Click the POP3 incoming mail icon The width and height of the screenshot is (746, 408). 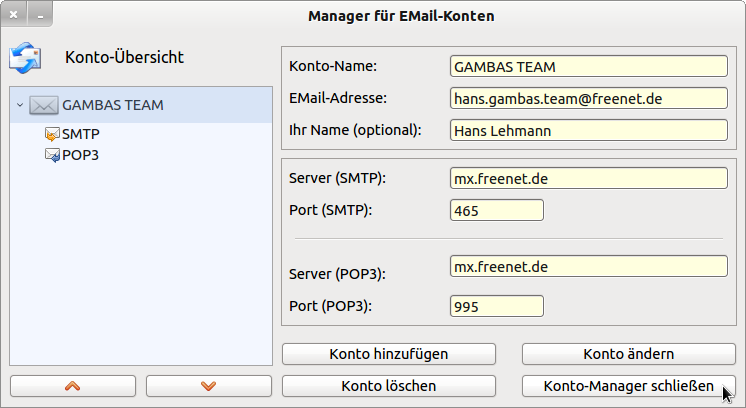coord(52,155)
